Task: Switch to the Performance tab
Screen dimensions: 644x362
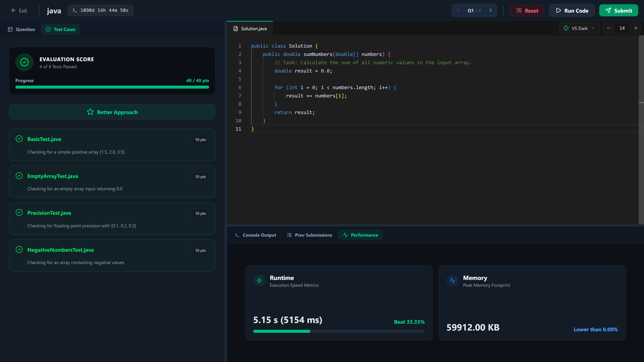Action: (360, 235)
